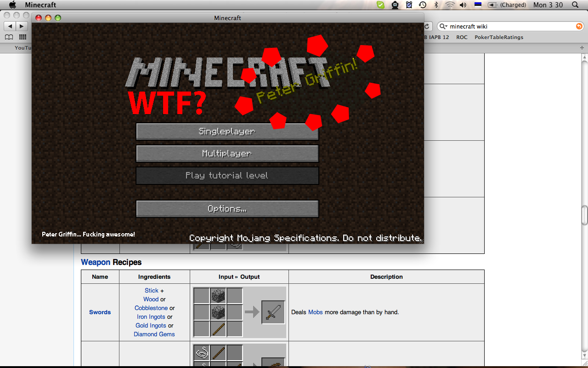Click the Safari vertical scrollbar thumb
This screenshot has height=368, width=588.
[x=584, y=214]
